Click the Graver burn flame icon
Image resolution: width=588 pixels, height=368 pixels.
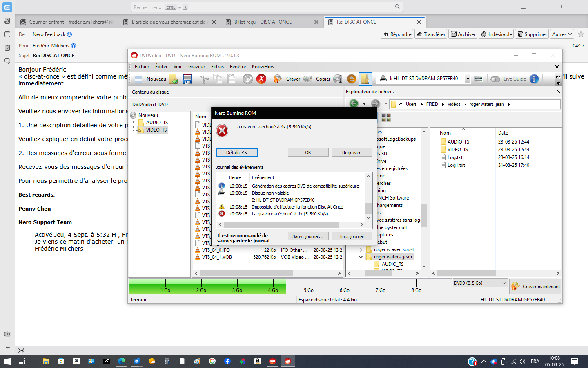(x=278, y=79)
